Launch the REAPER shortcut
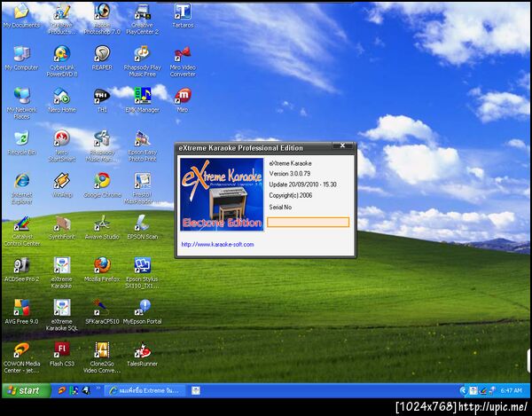The width and height of the screenshot is (532, 416). 102,59
